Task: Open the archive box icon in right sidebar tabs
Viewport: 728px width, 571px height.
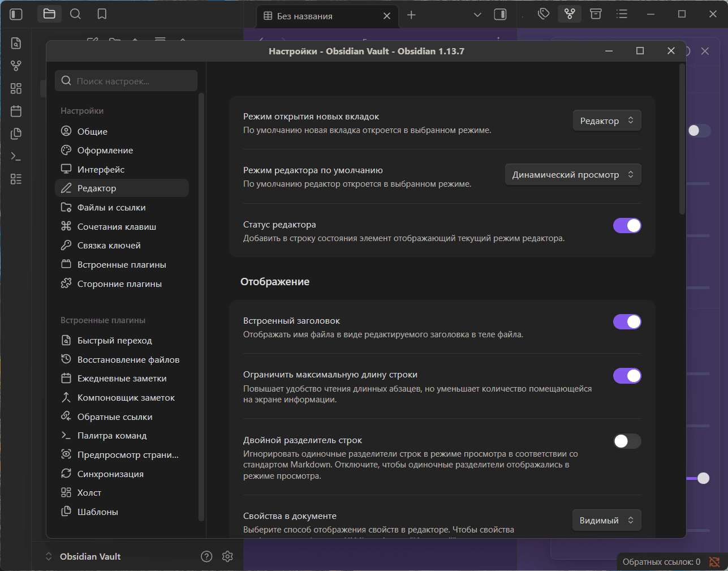Action: point(596,14)
